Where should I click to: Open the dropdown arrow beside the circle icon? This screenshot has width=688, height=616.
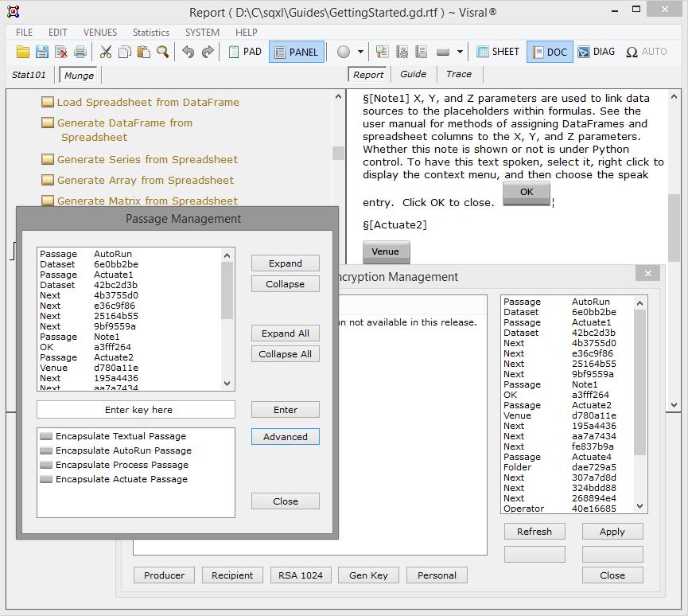pos(360,52)
